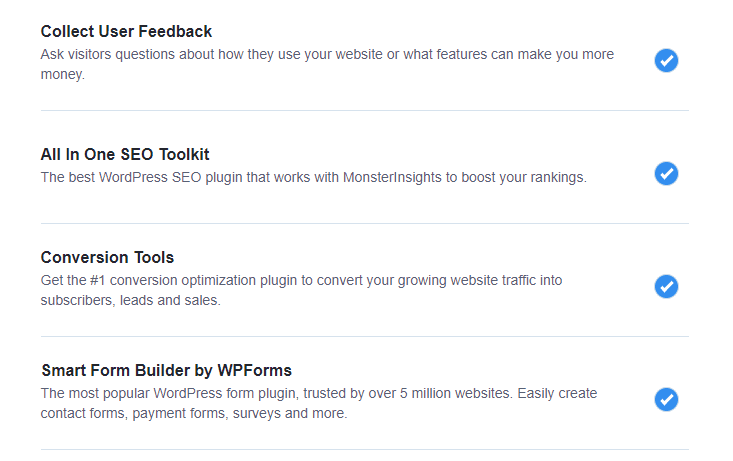
Task: Select the All In One SEO Toolkit title
Action: (125, 154)
